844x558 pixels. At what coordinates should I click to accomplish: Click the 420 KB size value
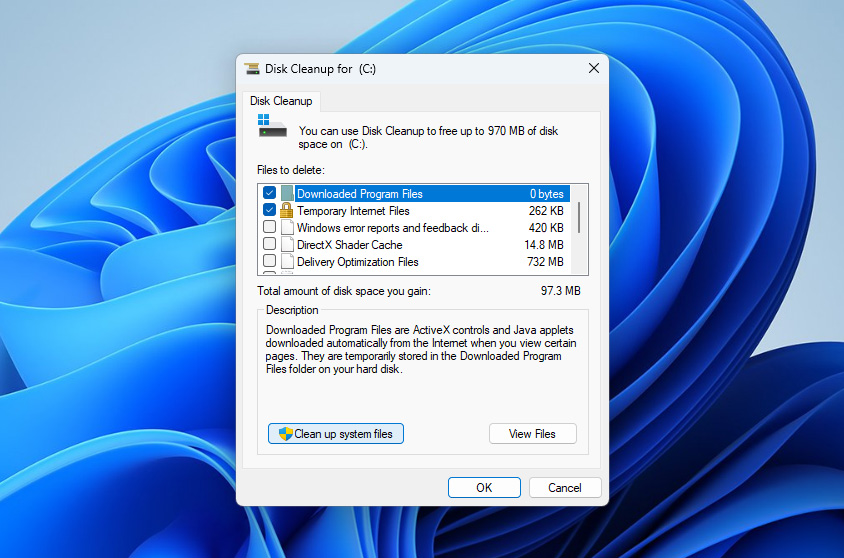coord(546,228)
